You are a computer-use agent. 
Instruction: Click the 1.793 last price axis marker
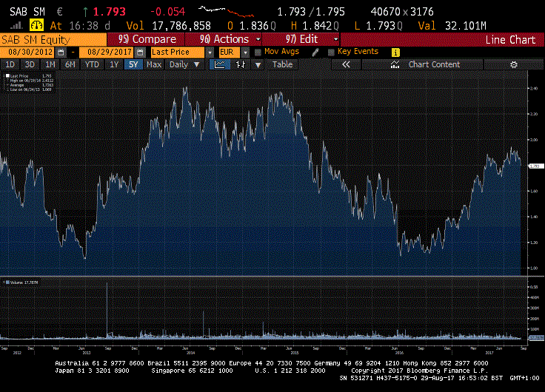[x=535, y=166]
